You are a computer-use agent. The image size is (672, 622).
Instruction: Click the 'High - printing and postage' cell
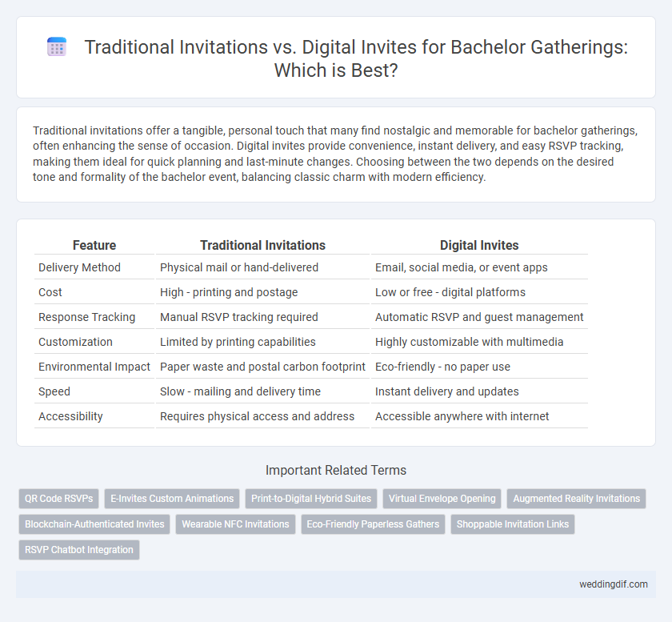click(262, 292)
